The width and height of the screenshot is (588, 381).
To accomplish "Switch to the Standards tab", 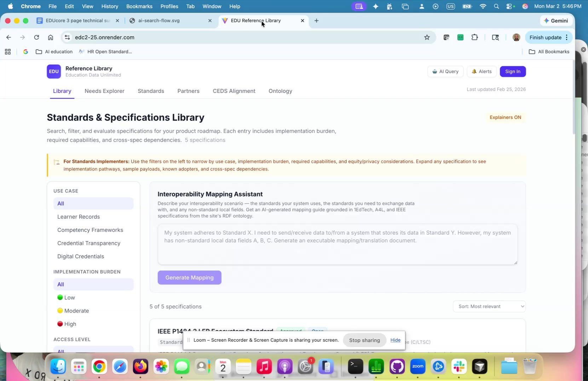I will [x=151, y=91].
